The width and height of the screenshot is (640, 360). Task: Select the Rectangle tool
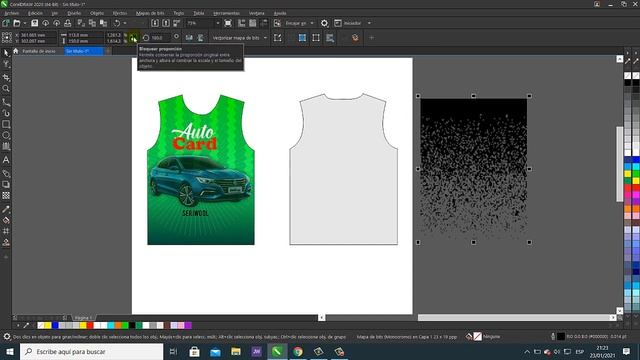(x=6, y=124)
